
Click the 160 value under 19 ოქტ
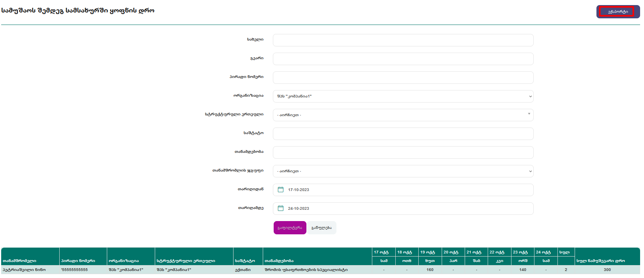tap(430, 270)
